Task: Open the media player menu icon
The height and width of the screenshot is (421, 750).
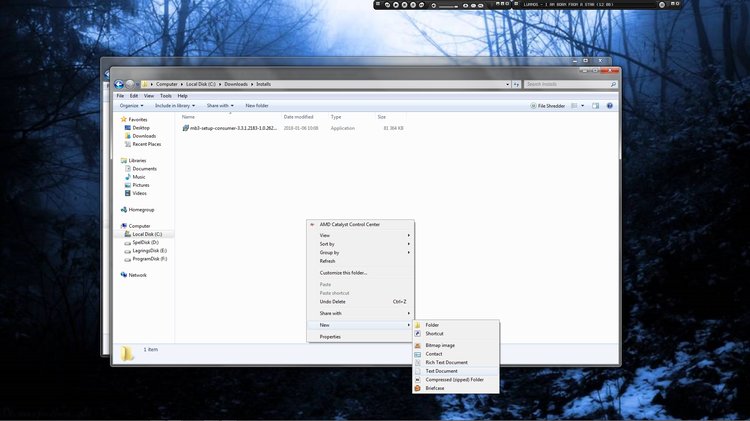Action: pos(377,4)
